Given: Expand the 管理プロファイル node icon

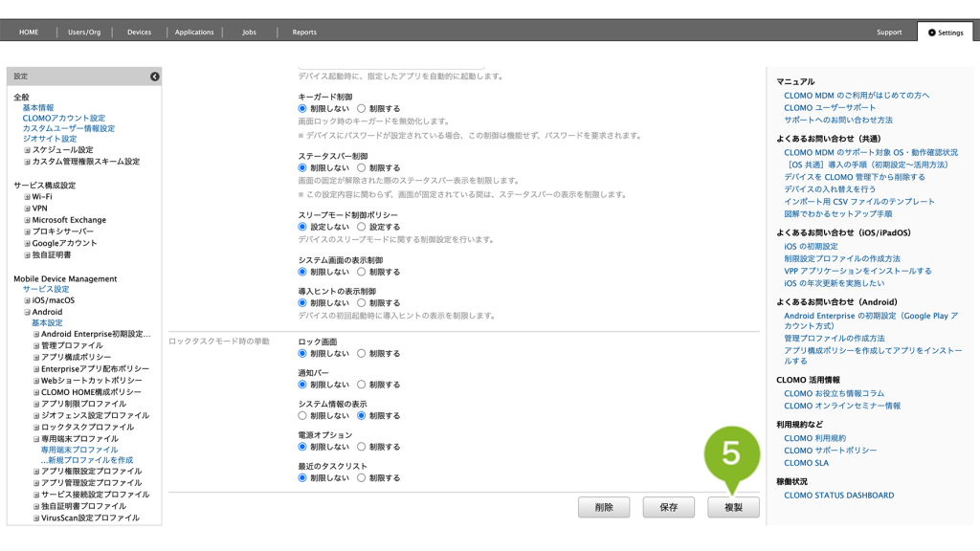Looking at the screenshot, I should tap(36, 345).
